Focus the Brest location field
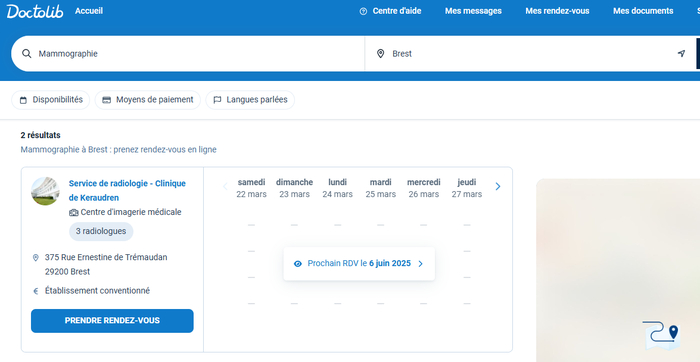Viewport: 700px width, 362px height. tap(530, 54)
